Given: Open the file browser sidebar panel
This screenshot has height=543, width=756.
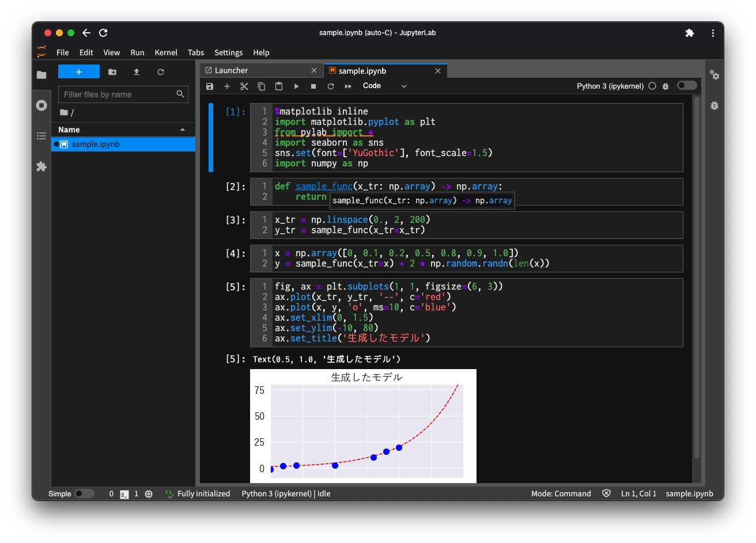Looking at the screenshot, I should (x=41, y=75).
